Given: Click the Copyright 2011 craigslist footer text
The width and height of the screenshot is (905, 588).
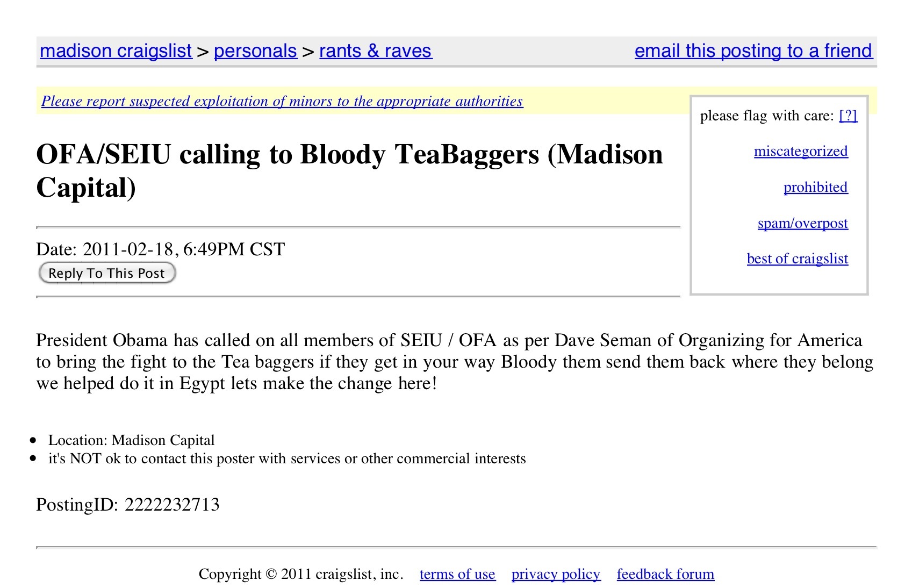Looking at the screenshot, I should 300,574.
